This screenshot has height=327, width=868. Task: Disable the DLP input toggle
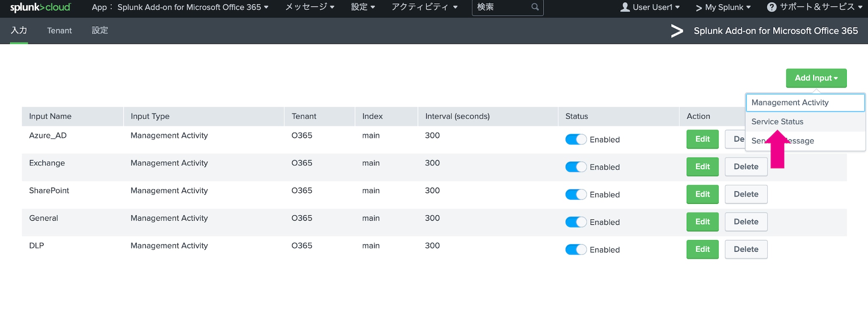pos(576,249)
